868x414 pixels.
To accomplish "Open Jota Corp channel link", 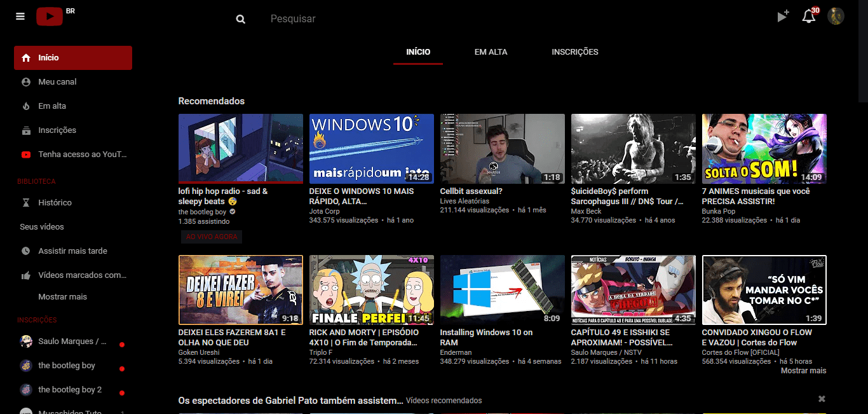I will pos(324,211).
